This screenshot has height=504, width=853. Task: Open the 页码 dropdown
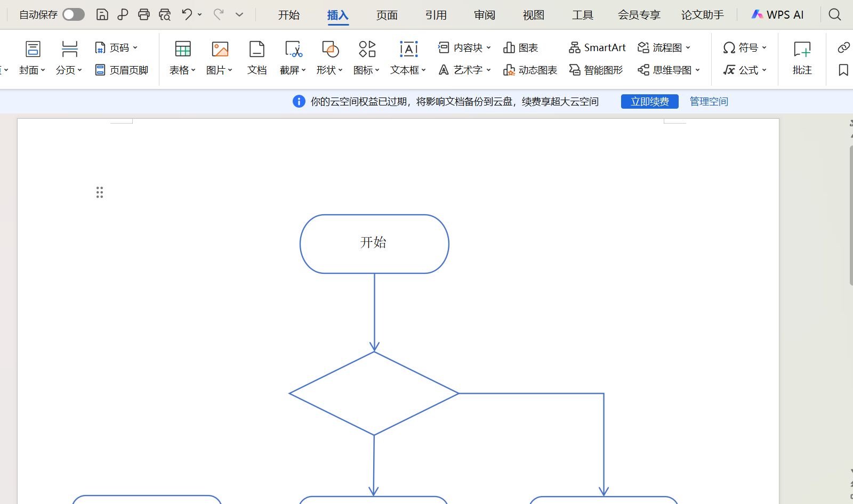tap(116, 48)
